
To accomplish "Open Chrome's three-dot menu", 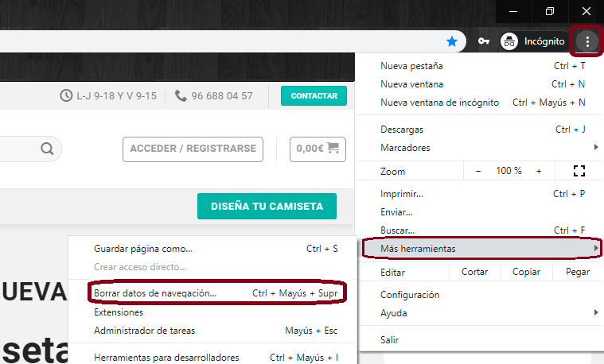I will click(587, 41).
